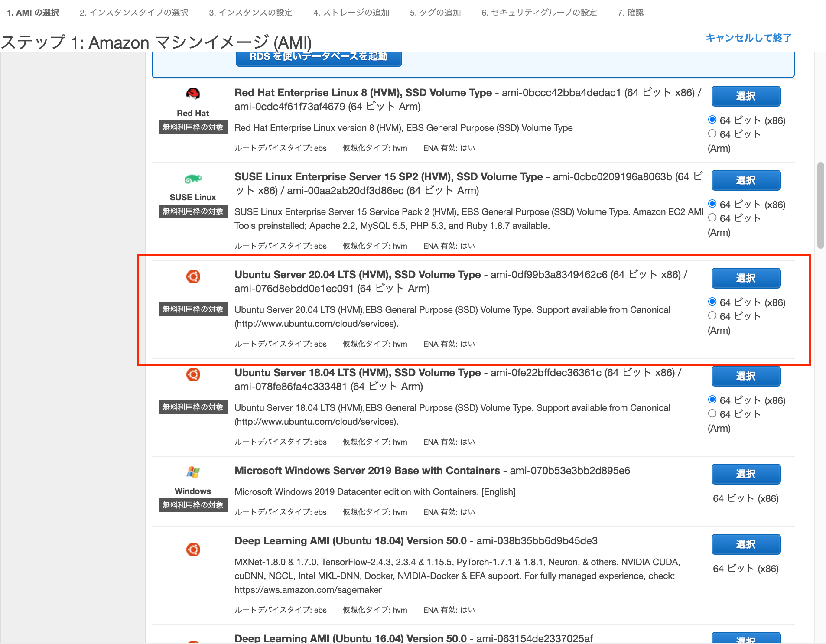Click 選択 for Windows Server 2019 with Containers
Screen dimensions: 826x644
[746, 474]
